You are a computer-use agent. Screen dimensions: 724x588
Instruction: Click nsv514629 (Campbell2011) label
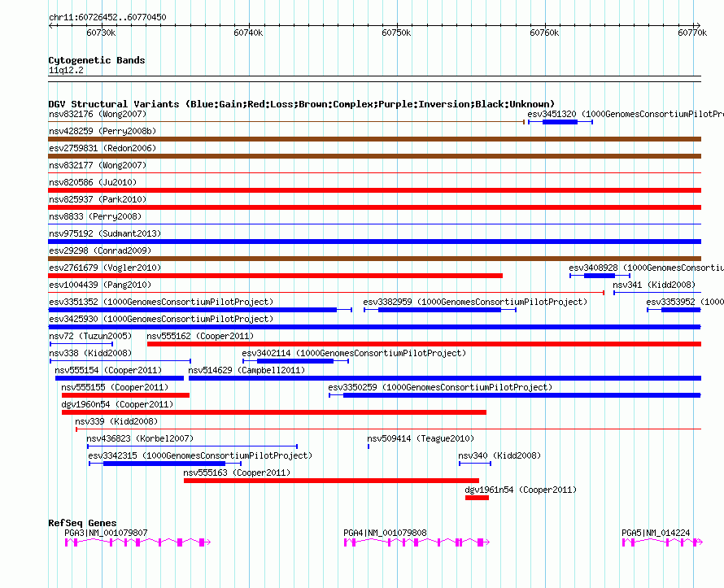tap(246, 370)
